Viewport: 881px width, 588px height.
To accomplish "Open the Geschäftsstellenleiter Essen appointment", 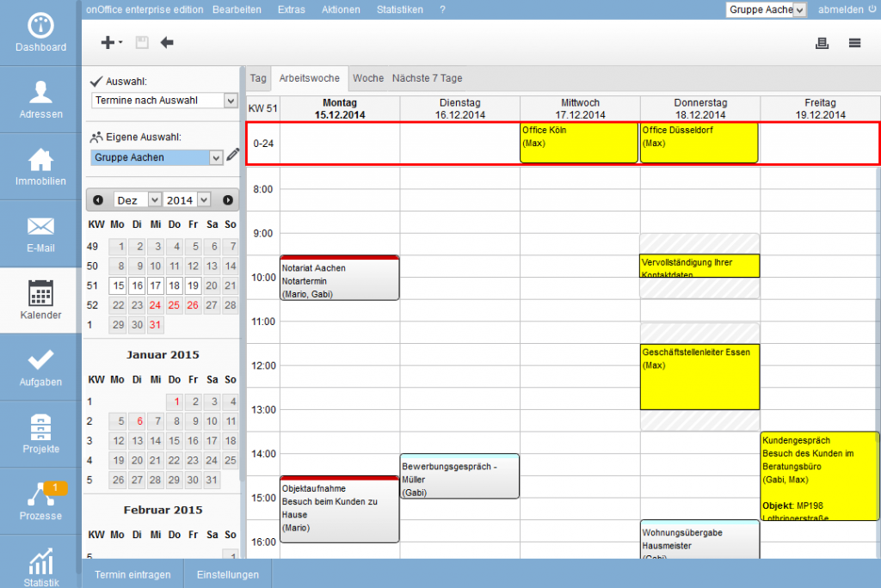I will [699, 377].
